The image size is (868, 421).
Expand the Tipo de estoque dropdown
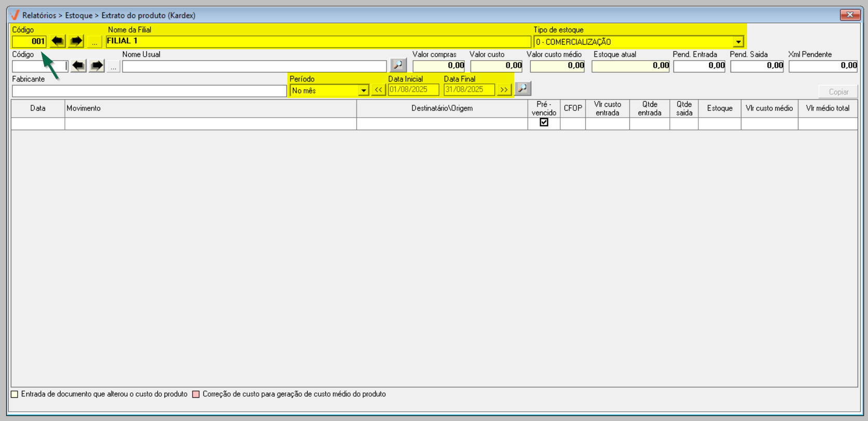pyautogui.click(x=738, y=42)
